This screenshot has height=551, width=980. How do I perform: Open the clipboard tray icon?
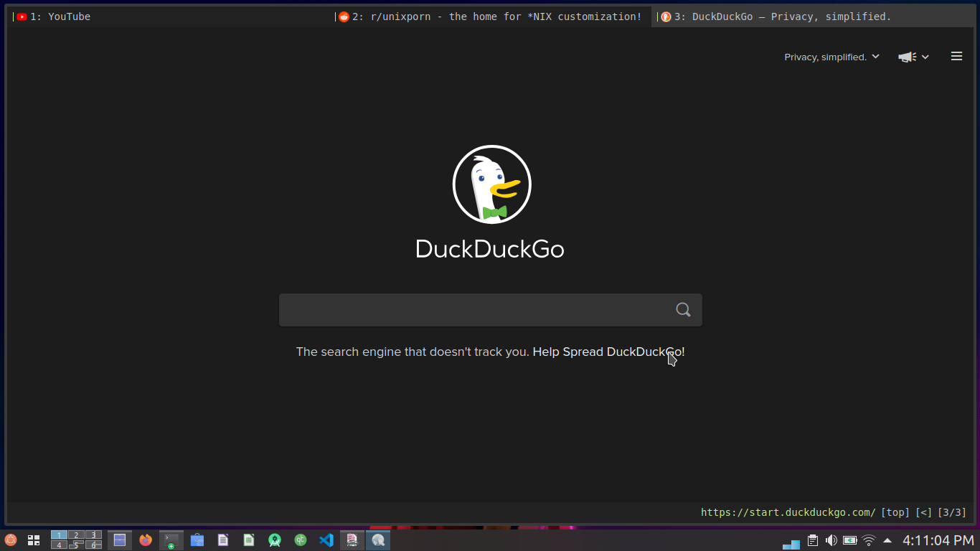812,540
